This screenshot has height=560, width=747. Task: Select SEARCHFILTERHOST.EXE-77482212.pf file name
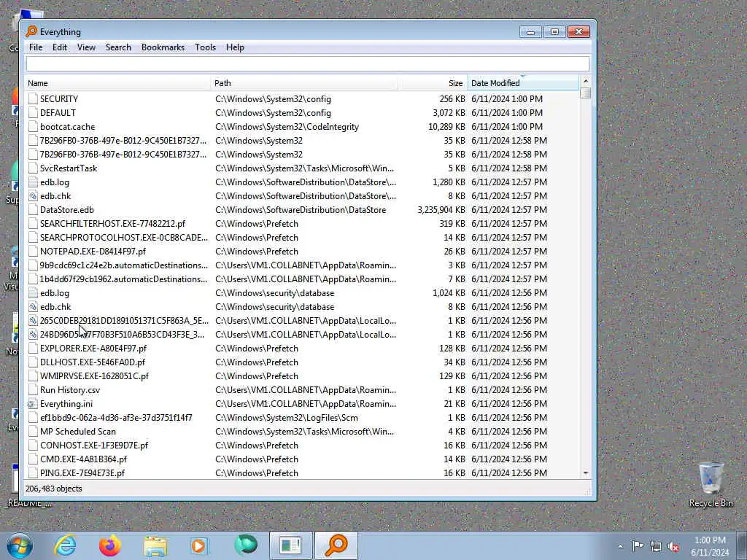(112, 223)
